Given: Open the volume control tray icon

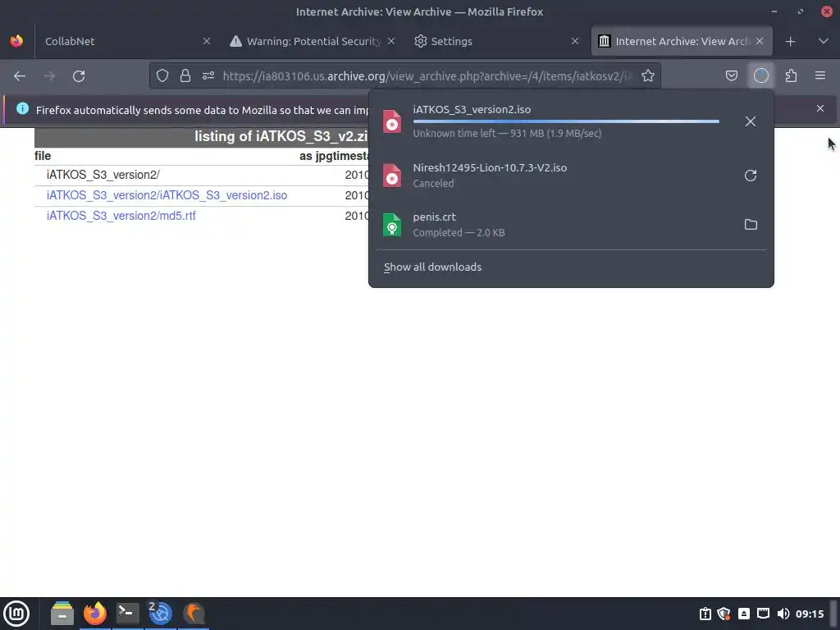Looking at the screenshot, I should click(783, 614).
